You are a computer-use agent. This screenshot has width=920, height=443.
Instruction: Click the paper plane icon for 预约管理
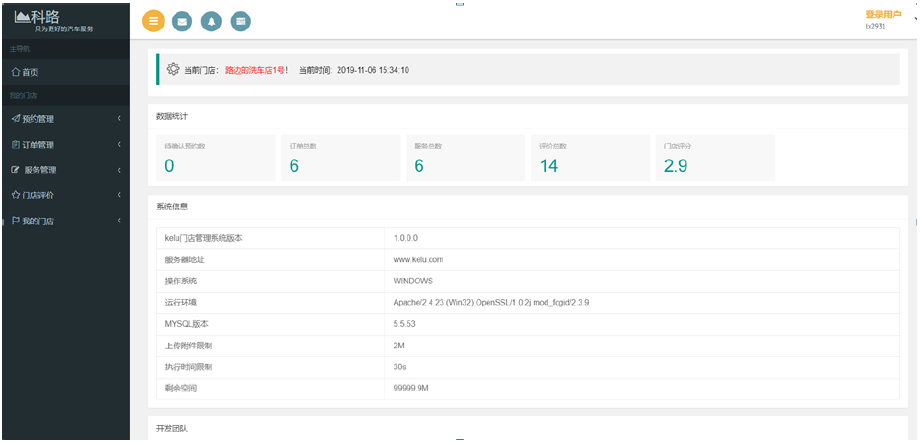click(15, 119)
